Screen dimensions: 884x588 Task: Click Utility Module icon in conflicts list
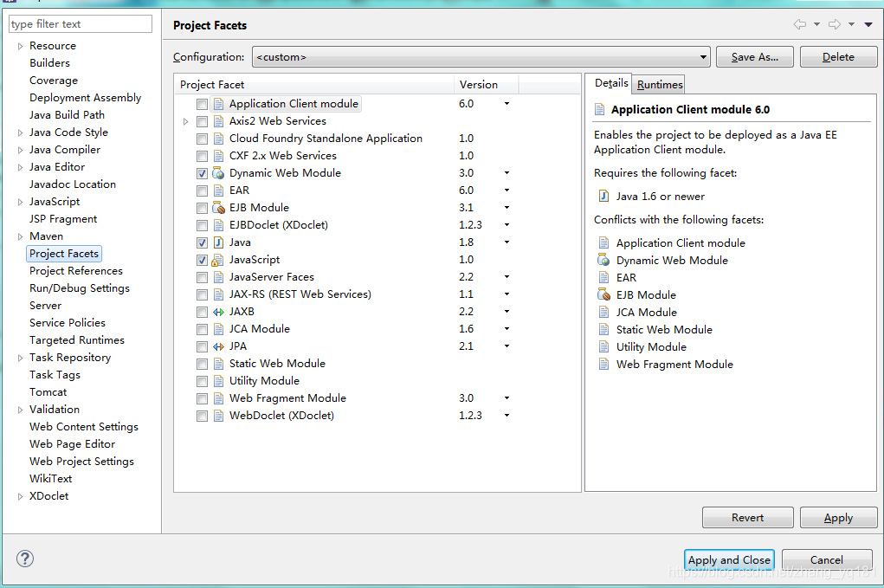tap(603, 346)
